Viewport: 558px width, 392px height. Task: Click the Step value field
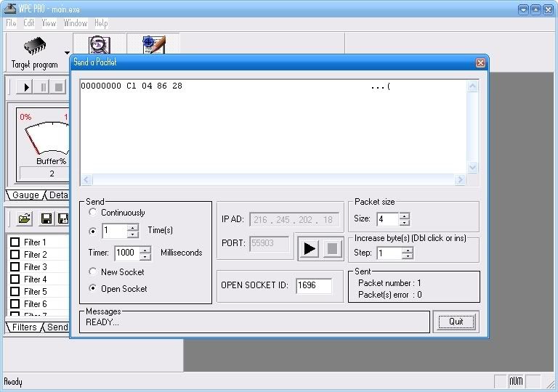click(x=389, y=253)
